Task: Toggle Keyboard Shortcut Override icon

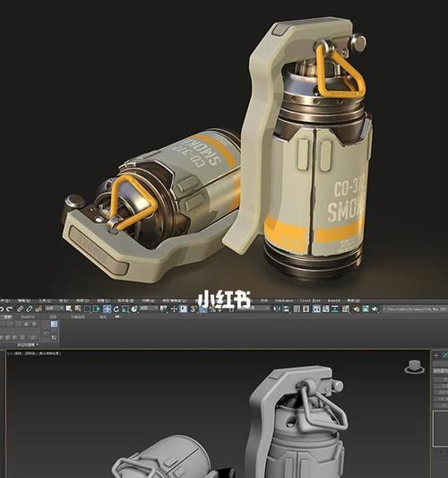Action: 184,309
